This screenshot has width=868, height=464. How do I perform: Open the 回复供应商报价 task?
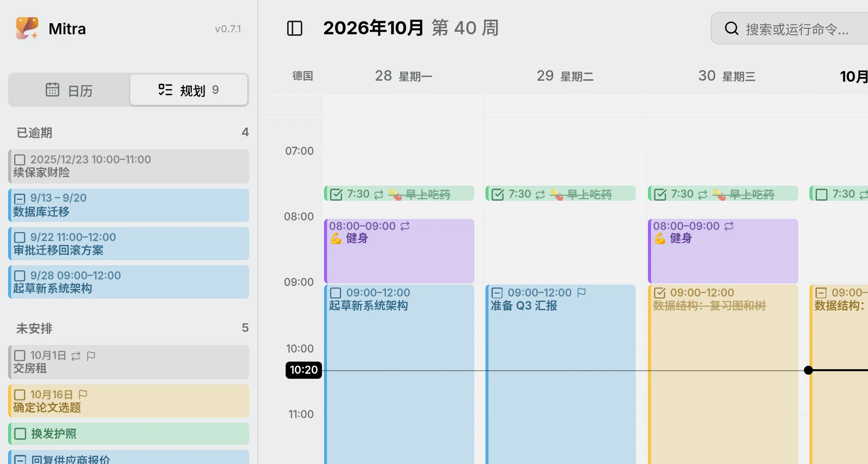click(x=129, y=457)
